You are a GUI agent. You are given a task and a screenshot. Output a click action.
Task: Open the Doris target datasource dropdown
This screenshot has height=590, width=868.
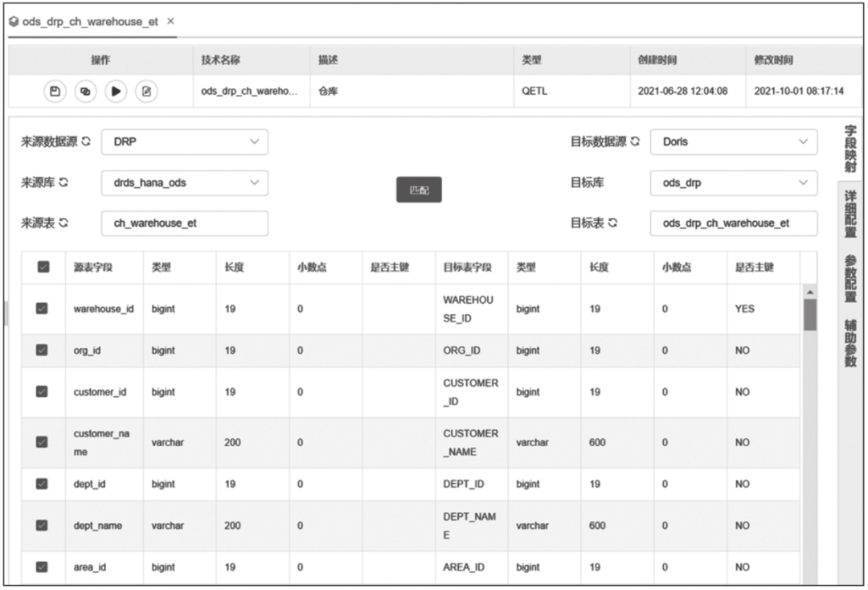click(x=734, y=141)
